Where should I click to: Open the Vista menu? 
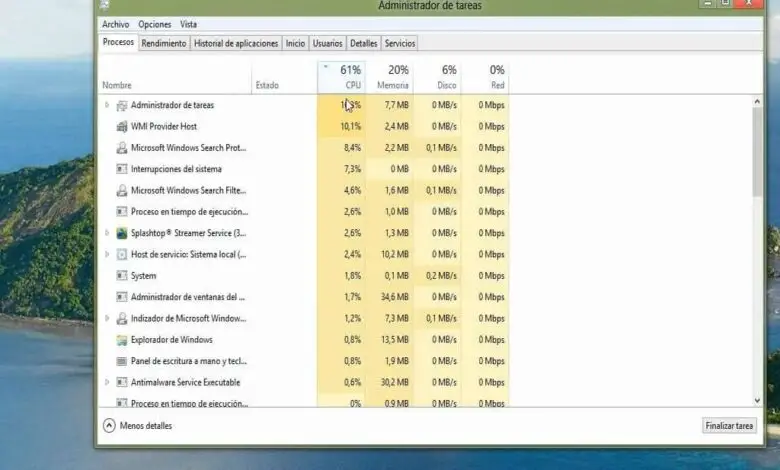tap(189, 24)
